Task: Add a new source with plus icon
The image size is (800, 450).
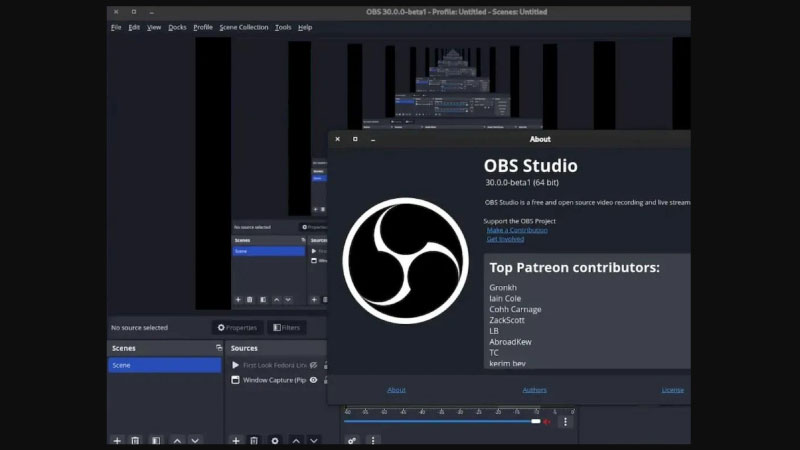Action: [x=236, y=440]
